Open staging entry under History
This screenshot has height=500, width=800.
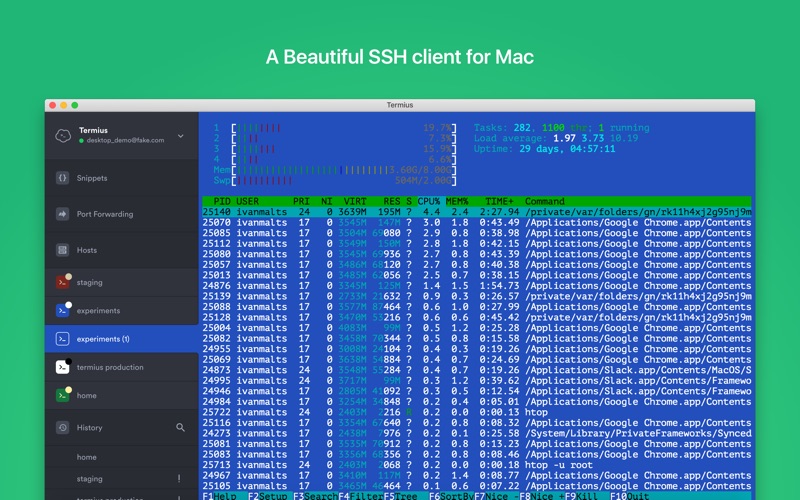[90, 479]
